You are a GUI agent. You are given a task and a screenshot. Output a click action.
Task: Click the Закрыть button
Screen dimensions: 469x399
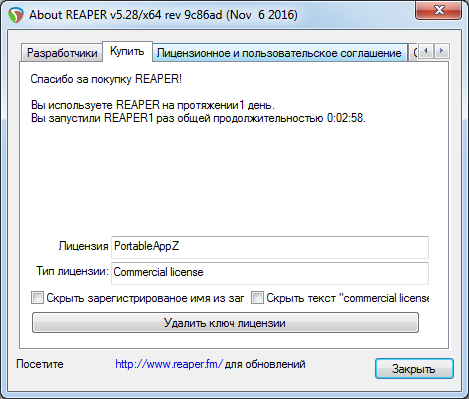coord(414,369)
